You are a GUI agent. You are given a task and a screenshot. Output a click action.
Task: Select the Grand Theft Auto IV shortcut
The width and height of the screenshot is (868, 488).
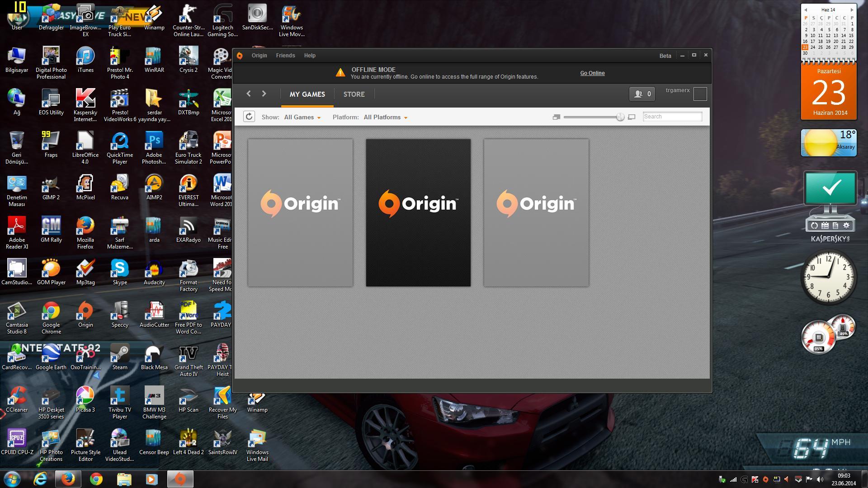point(189,360)
